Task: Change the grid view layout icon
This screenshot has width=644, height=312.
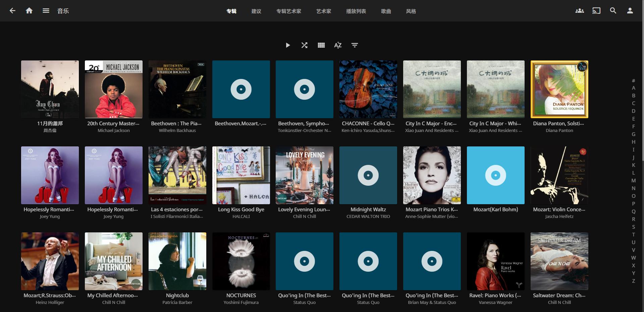Action: pos(321,45)
